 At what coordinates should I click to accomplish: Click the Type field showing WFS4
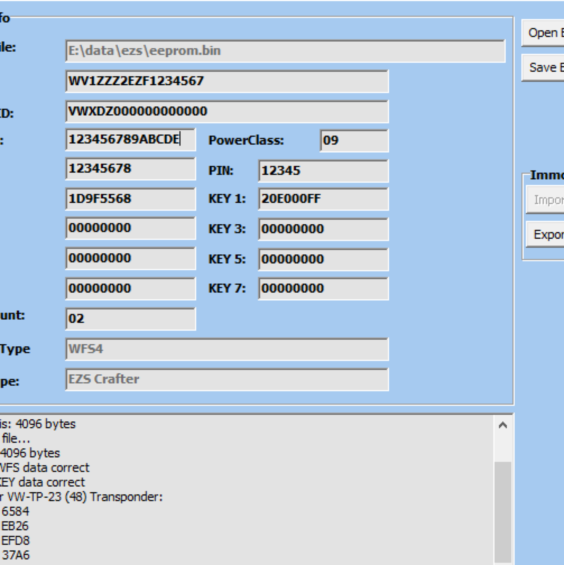pos(227,349)
